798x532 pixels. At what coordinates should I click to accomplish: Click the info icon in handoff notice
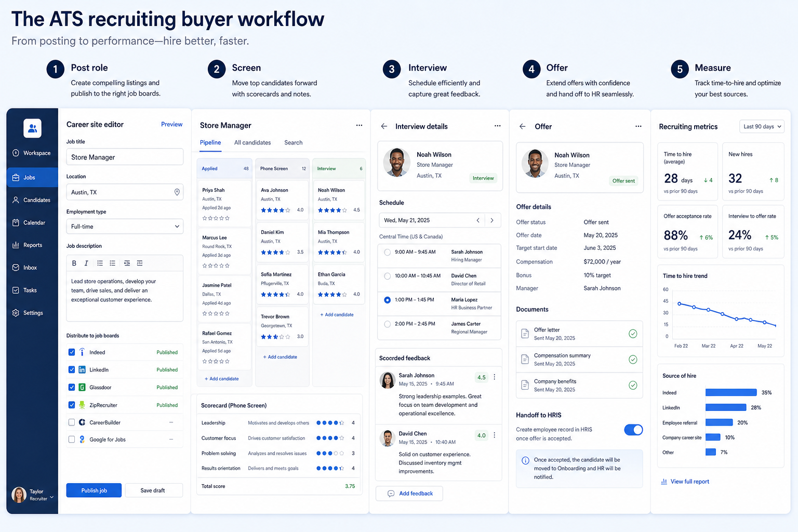(x=525, y=460)
